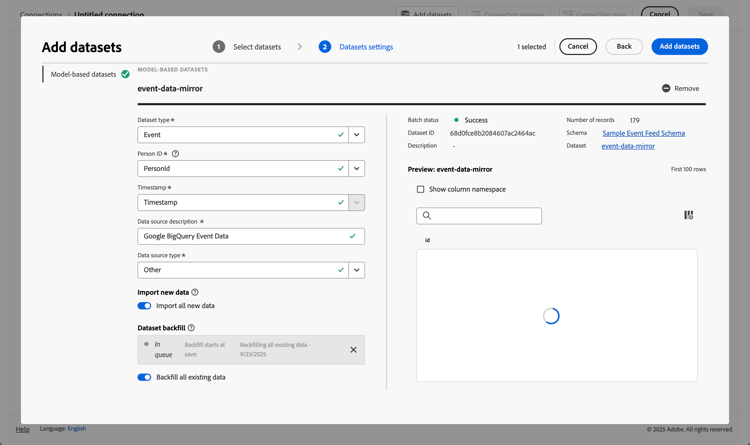Toggle Import all new data switch
750x445 pixels.
(x=144, y=306)
